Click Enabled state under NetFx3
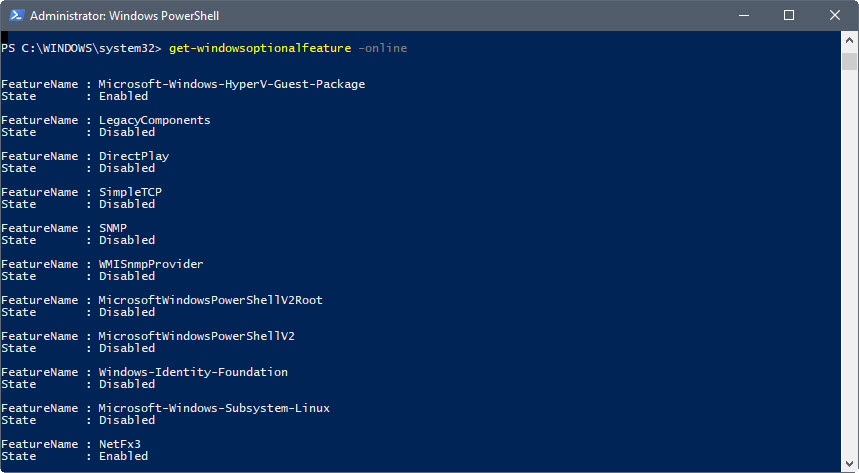 pyautogui.click(x=123, y=456)
